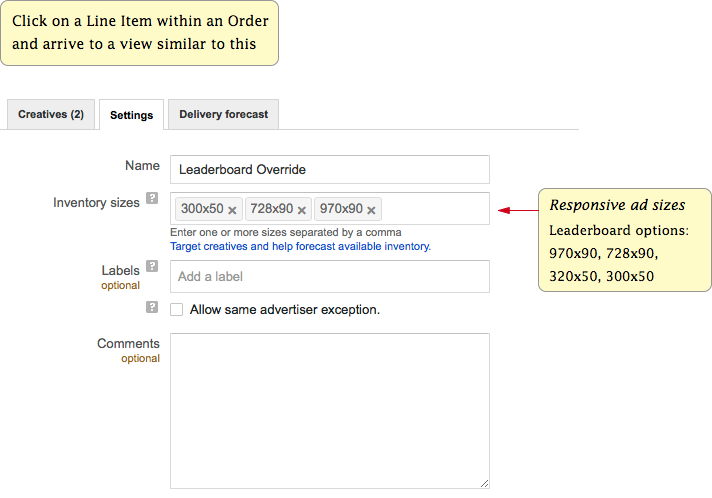Screen dimensions: 712x498
Task: Enable Allow same advertiser exception checkbox
Action: (x=177, y=310)
